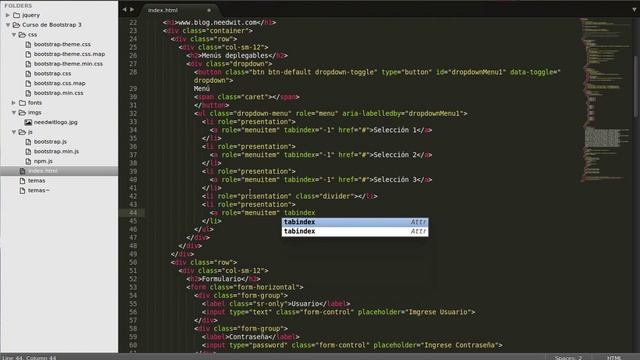Go to previous tab with left arrow
Viewport: 640px width, 360px height.
[x=124, y=9]
